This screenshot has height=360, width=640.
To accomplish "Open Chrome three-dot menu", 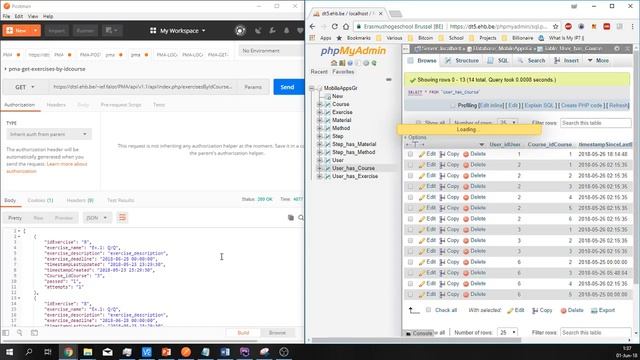I will click(632, 27).
